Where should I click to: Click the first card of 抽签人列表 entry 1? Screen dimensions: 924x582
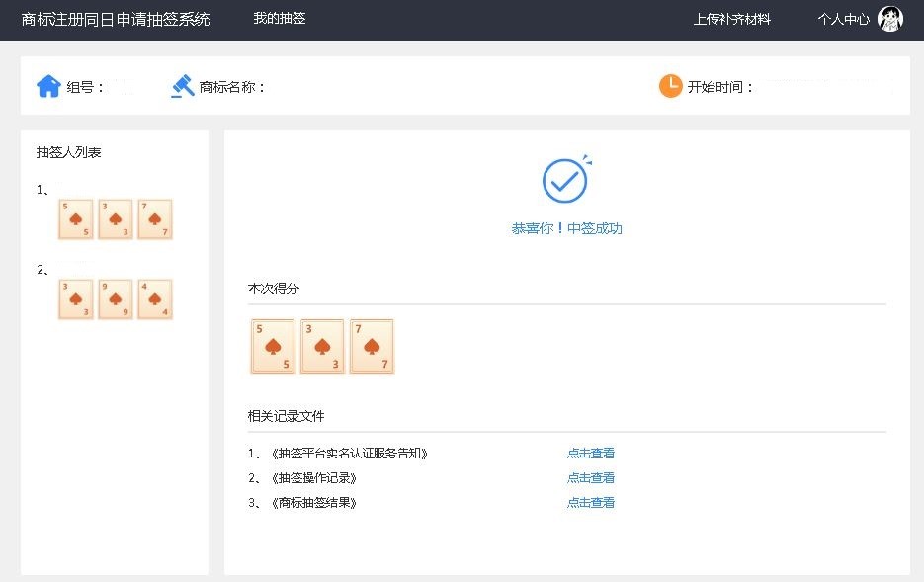tap(75, 218)
